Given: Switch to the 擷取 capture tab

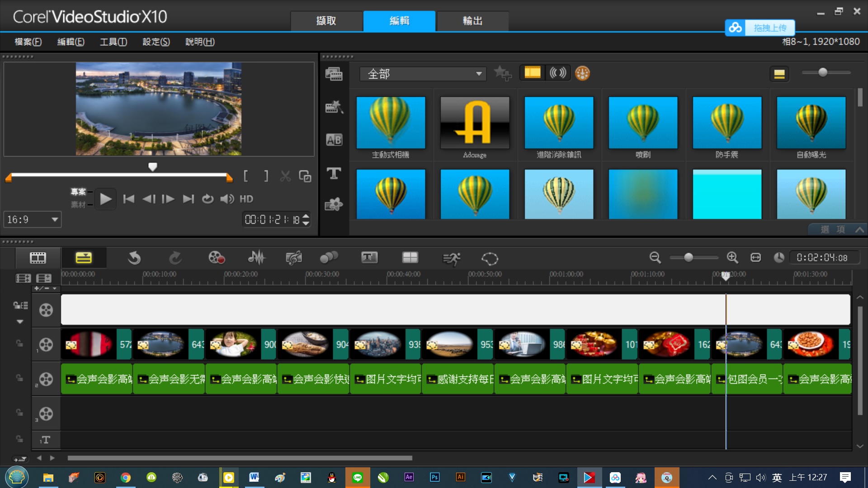Looking at the screenshot, I should click(326, 21).
